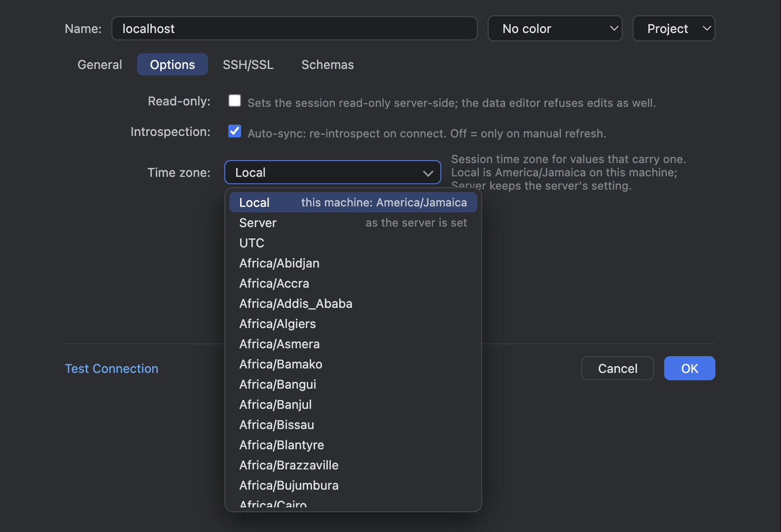Choose Africa/Banjul option

pos(353,404)
